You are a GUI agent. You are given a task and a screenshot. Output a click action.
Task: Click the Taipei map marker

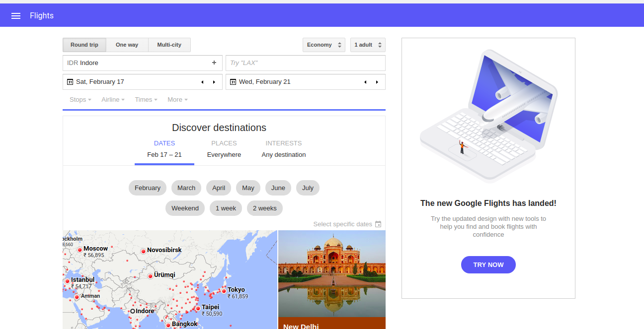[198, 309]
